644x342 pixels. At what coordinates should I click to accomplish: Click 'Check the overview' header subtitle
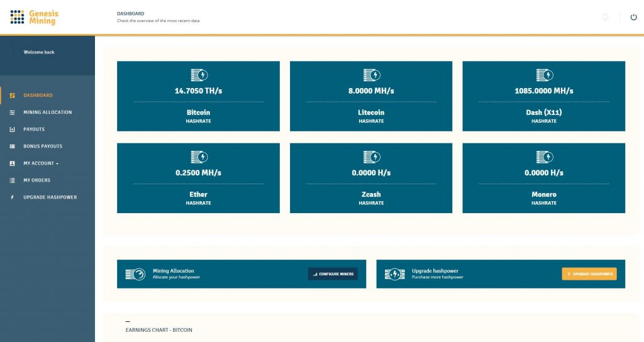coord(158,21)
